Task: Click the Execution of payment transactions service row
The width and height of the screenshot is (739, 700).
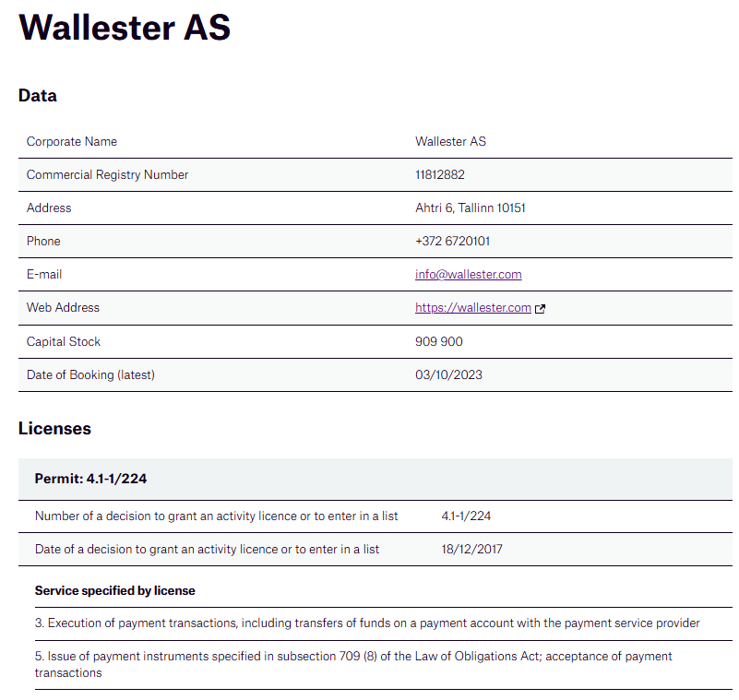Action: click(x=367, y=623)
